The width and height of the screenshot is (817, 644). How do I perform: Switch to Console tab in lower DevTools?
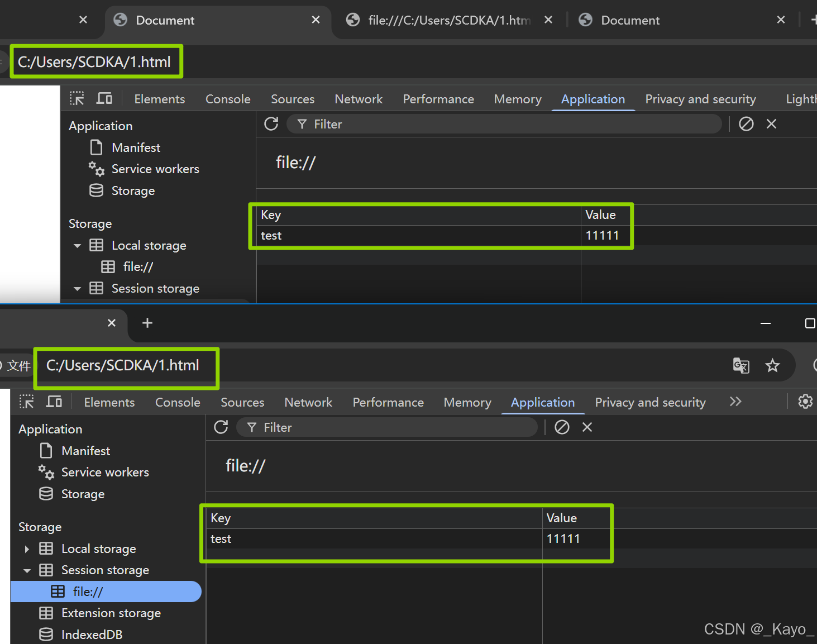[178, 402]
